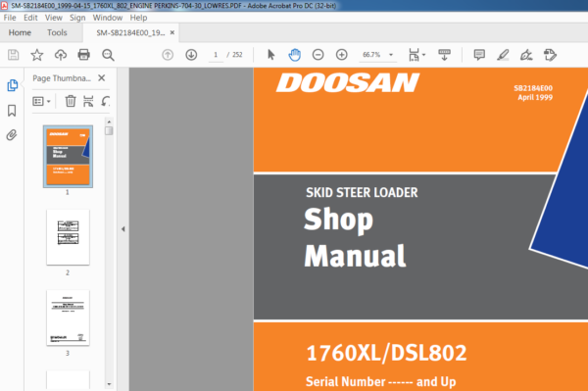This screenshot has width=588, height=391.
Task: Open the Edit menu
Action: [x=30, y=18]
